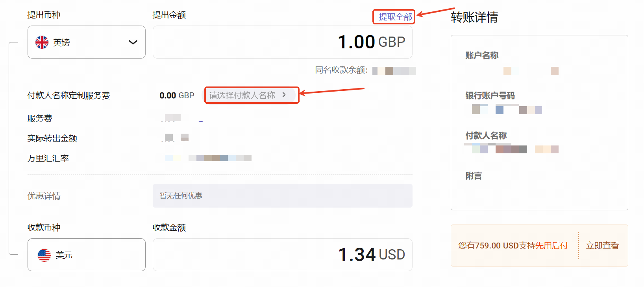This screenshot has width=644, height=287.
Task: Click the 立即查看 view-now link
Action: coord(602,245)
